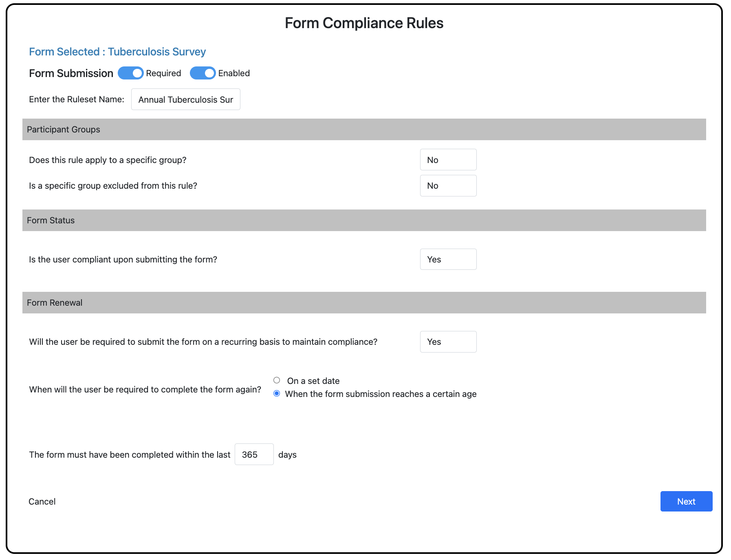Click the 'days' text after the number field
The image size is (731, 560).
point(287,455)
